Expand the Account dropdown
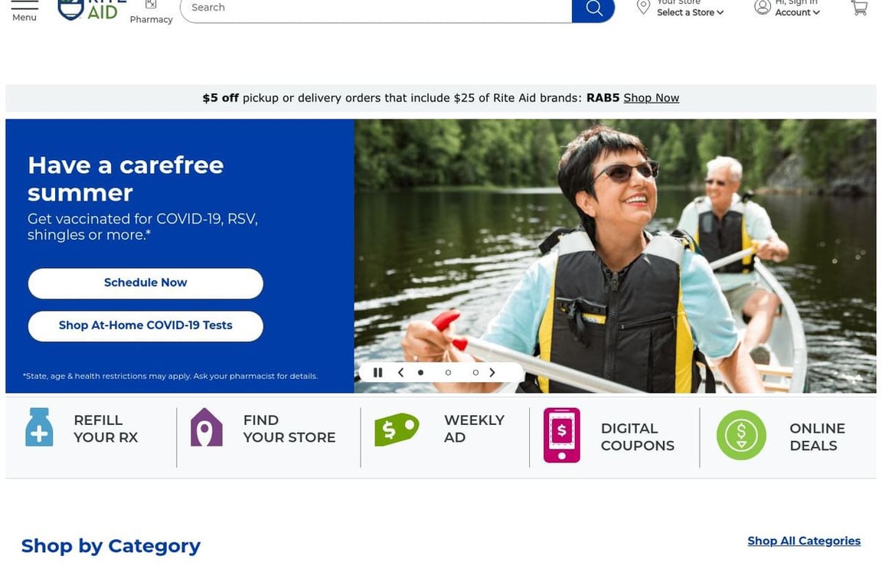Image resolution: width=882 pixels, height=588 pixels. [797, 12]
